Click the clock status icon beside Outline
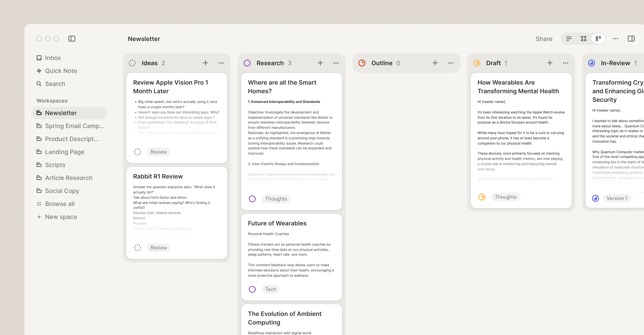644x335 pixels. [362, 63]
